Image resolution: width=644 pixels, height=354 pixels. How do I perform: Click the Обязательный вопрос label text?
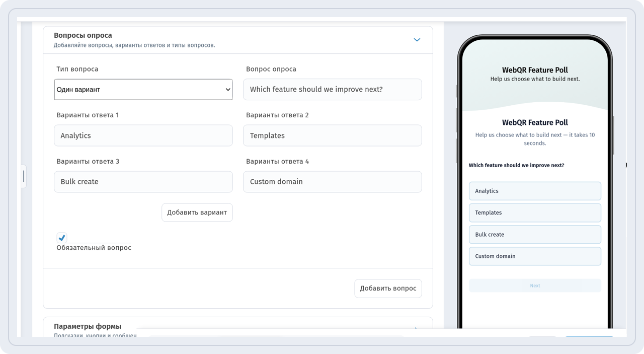[x=94, y=248]
